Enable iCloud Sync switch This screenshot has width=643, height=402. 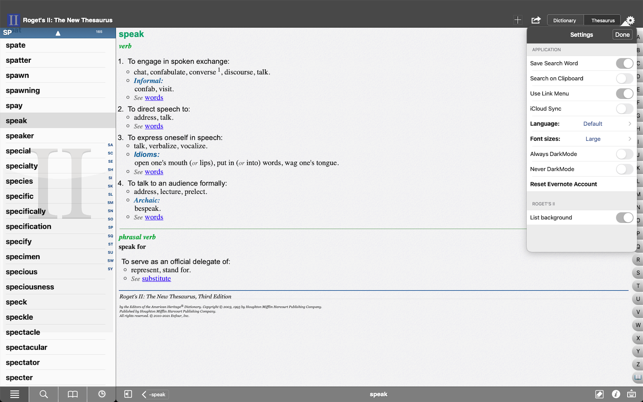[x=624, y=109]
